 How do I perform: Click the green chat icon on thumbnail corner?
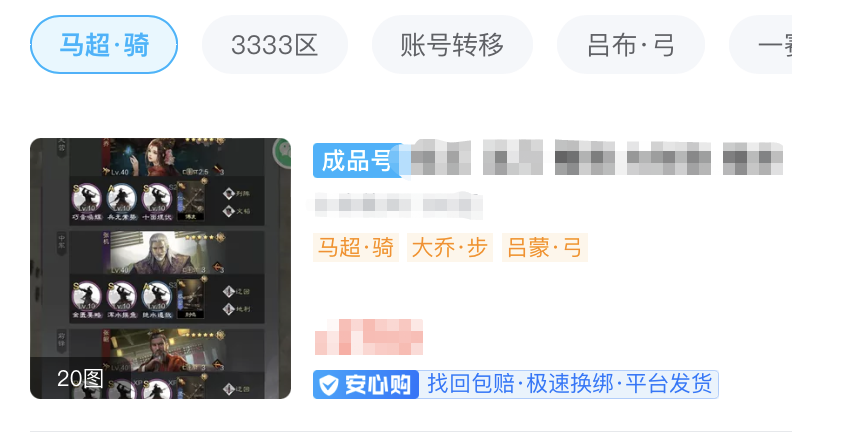(x=283, y=152)
